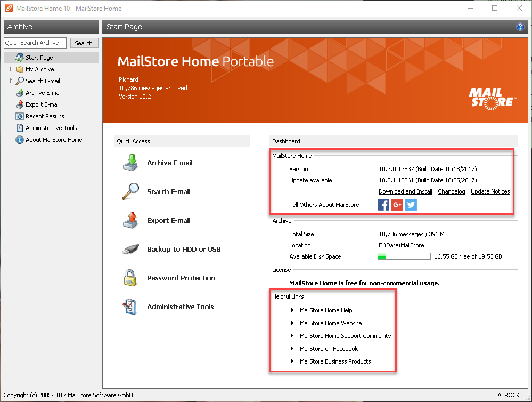This screenshot has width=532, height=402.
Task: Click the MailStore app icon in title bar
Action: [x=9, y=8]
